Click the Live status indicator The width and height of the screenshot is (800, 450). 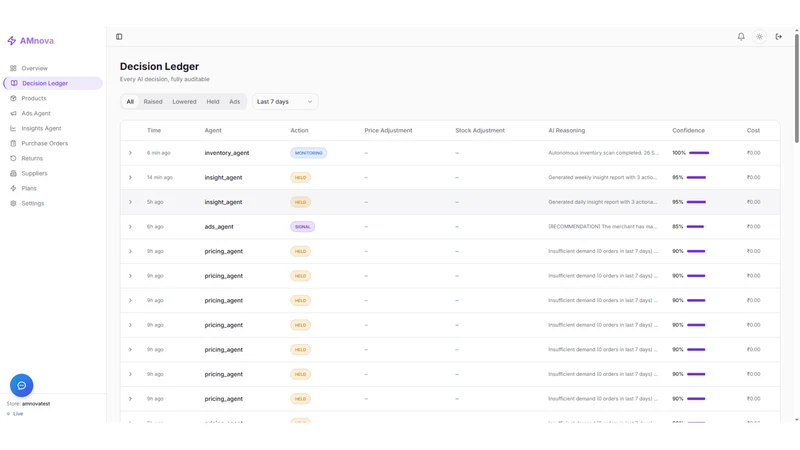(15, 414)
